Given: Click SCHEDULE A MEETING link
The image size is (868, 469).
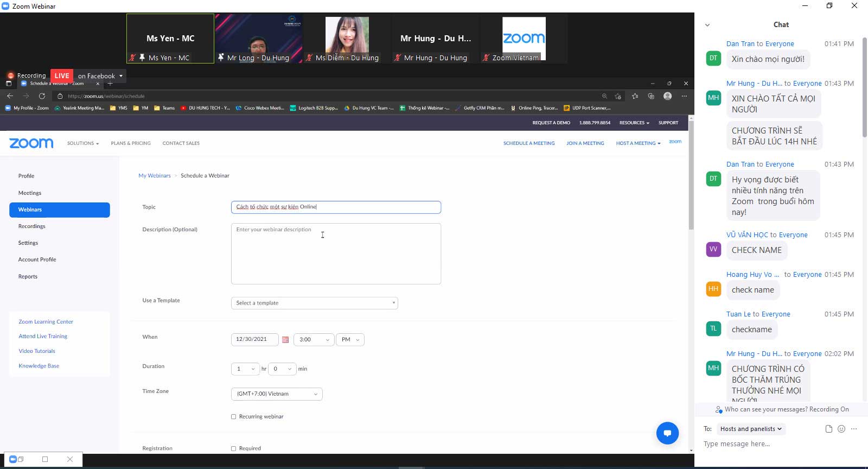Looking at the screenshot, I should tap(529, 143).
